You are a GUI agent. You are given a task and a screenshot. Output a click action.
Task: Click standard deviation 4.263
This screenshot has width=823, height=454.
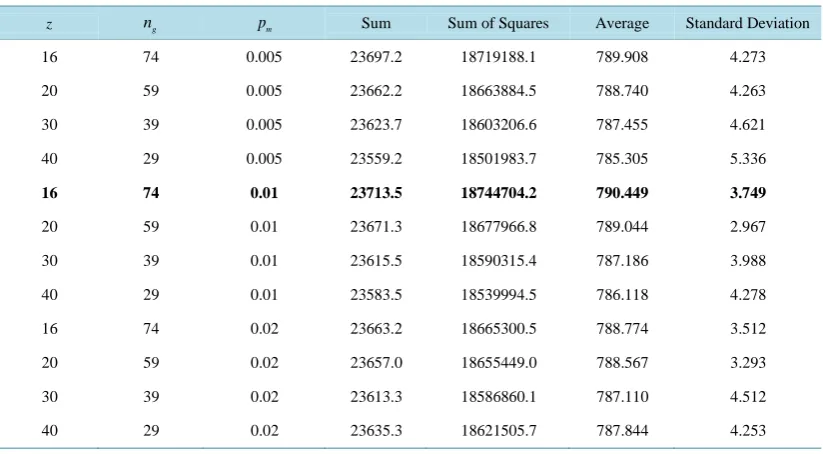[747, 91]
